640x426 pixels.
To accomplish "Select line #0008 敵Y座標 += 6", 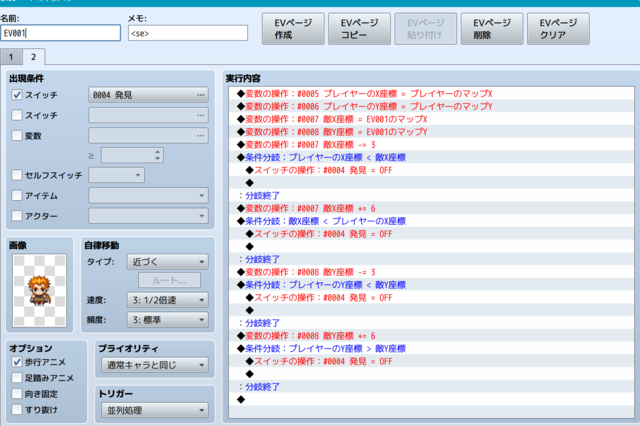I will coord(431,335).
